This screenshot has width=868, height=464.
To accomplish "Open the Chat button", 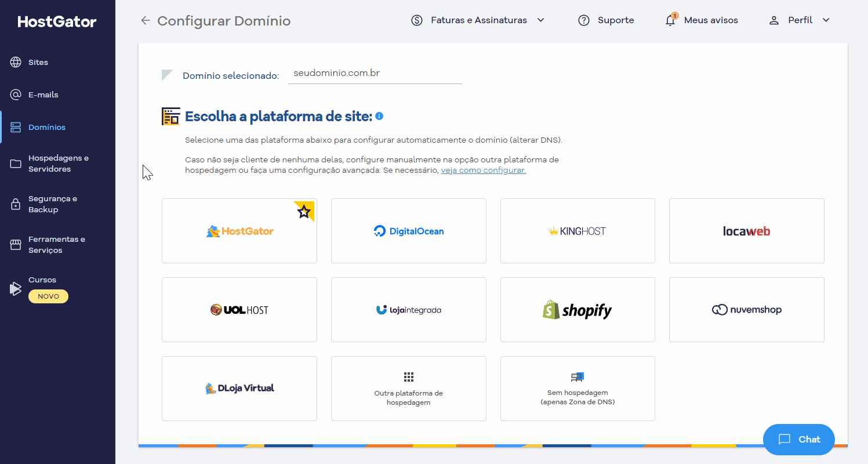I will 799,440.
